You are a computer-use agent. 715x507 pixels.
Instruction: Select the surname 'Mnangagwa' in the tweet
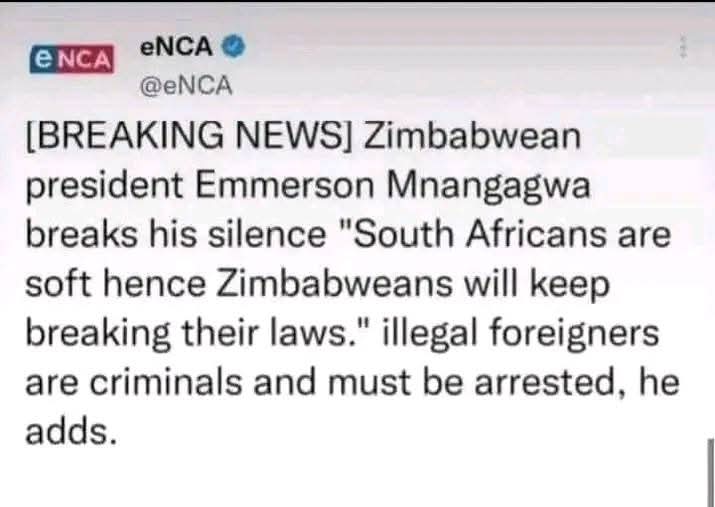point(488,187)
